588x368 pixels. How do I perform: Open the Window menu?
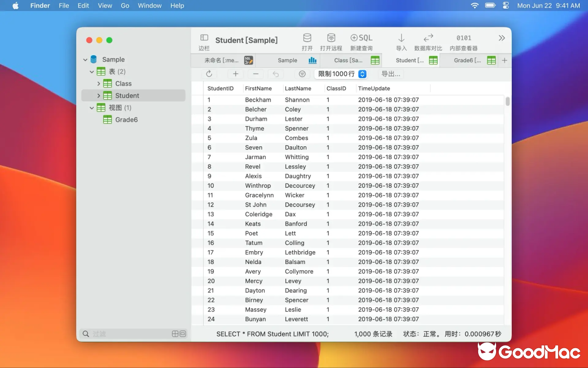(150, 6)
